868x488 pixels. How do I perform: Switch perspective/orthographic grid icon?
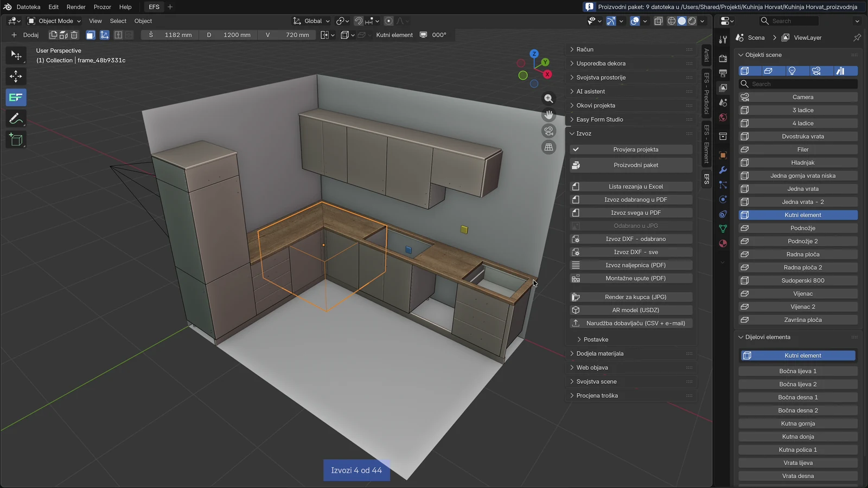548,147
